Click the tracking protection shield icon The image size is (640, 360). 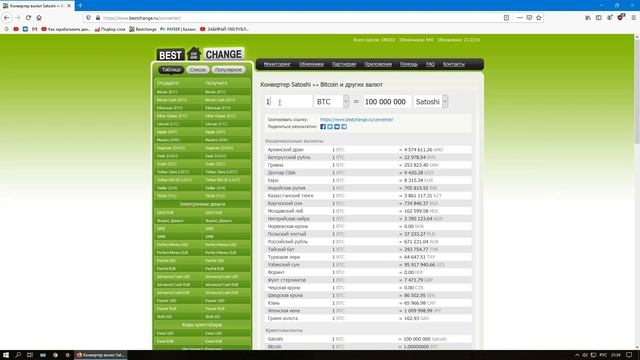[x=88, y=18]
